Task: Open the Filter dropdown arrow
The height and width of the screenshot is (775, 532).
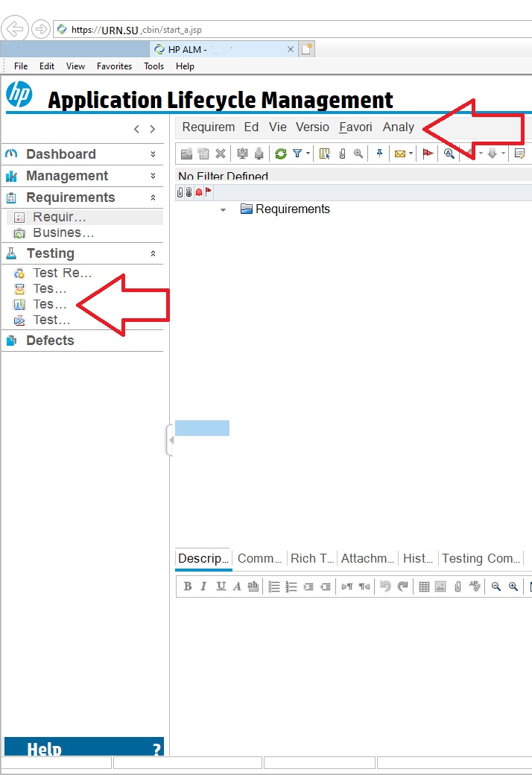Action: 308,154
